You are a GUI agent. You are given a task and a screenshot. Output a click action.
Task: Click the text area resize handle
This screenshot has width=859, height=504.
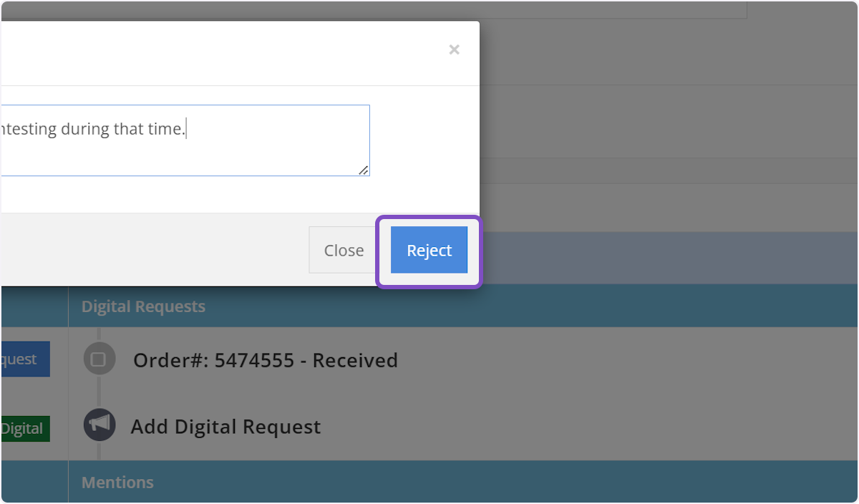pyautogui.click(x=364, y=170)
